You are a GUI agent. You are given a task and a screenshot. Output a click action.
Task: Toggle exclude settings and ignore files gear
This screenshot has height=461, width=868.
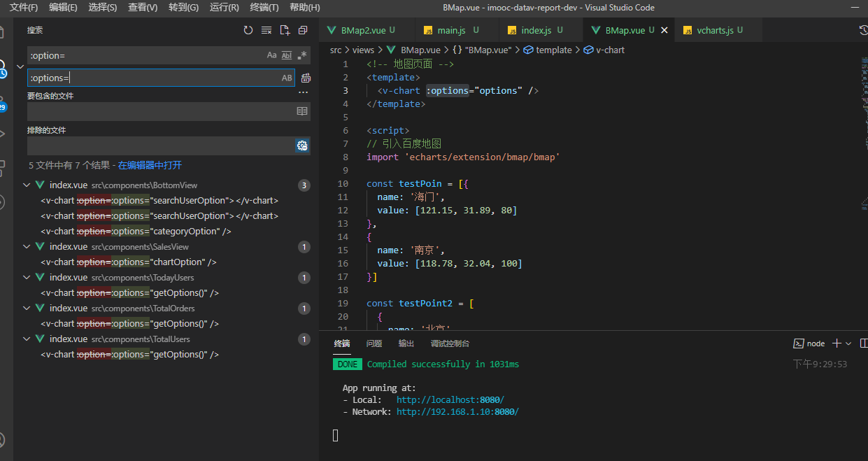click(302, 146)
